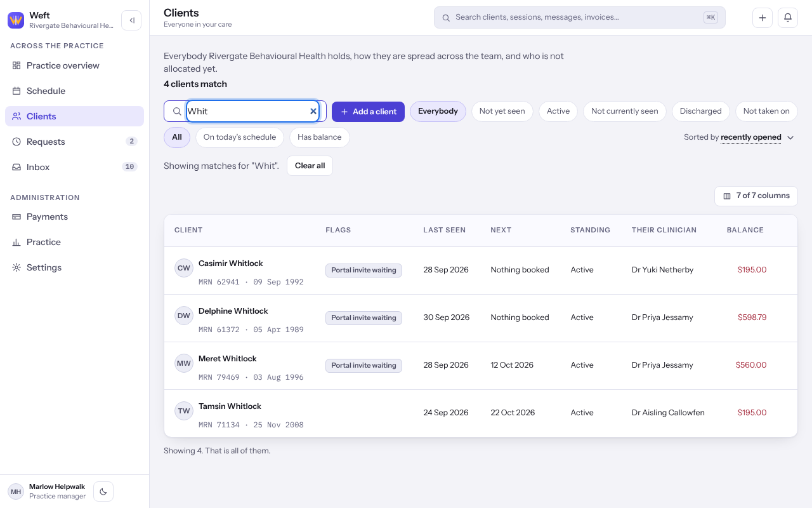Open the 7 of 7 columns picker
Screen dimensions: 812x508
coord(756,196)
